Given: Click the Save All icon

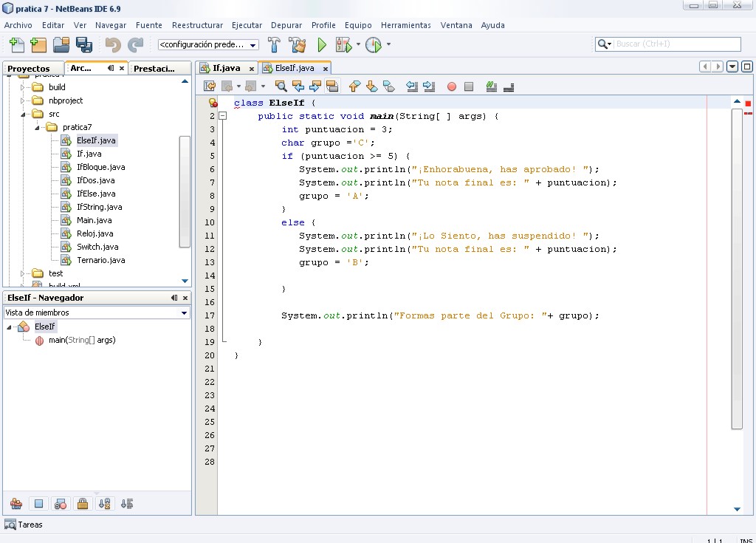Looking at the screenshot, I should pyautogui.click(x=83, y=44).
